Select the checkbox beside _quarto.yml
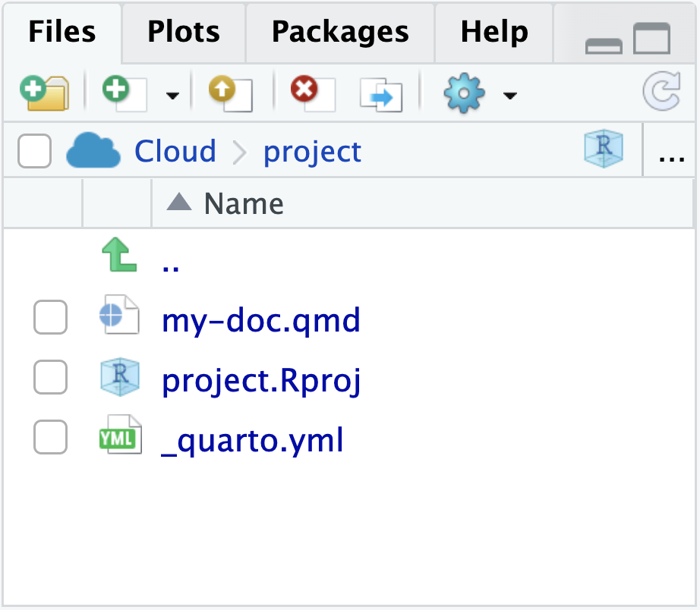This screenshot has height=610, width=700. (49, 435)
